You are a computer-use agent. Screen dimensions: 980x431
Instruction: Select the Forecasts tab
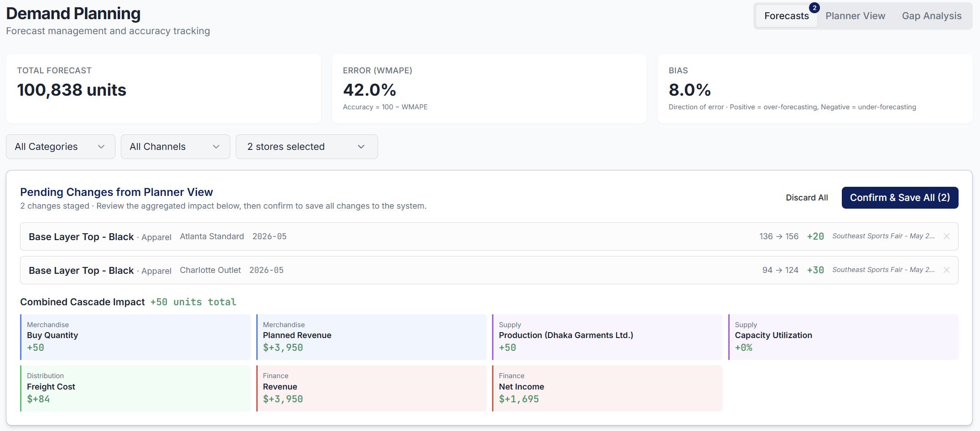tap(786, 15)
